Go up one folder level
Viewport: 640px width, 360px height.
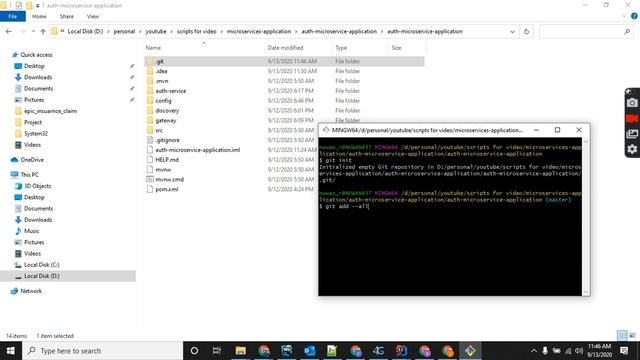[43, 31]
